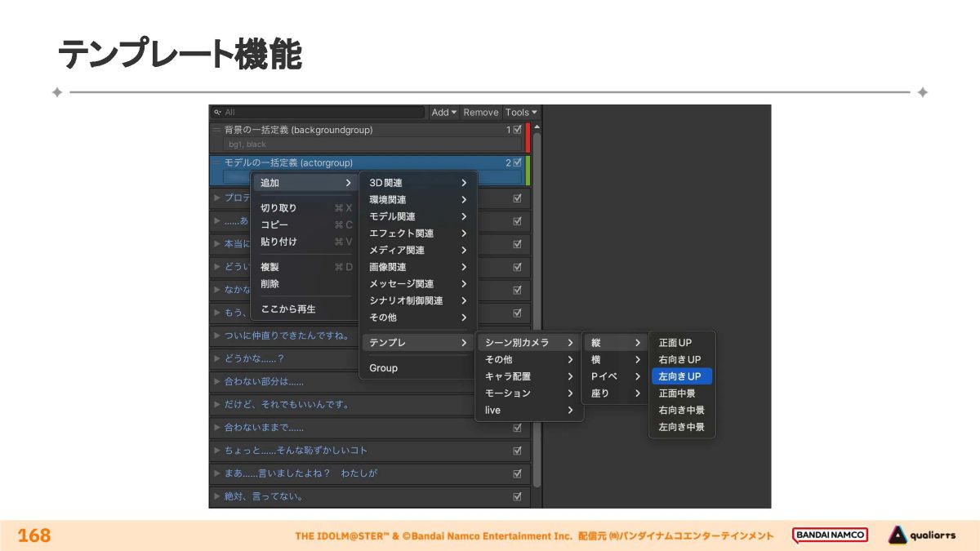Expand the だけど、それでもいいんです。 row
Image resolution: width=980 pixels, height=551 pixels.
pyautogui.click(x=217, y=404)
